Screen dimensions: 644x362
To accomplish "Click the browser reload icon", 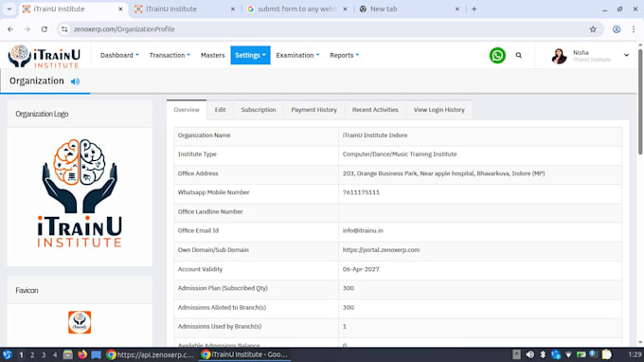I will (44, 29).
